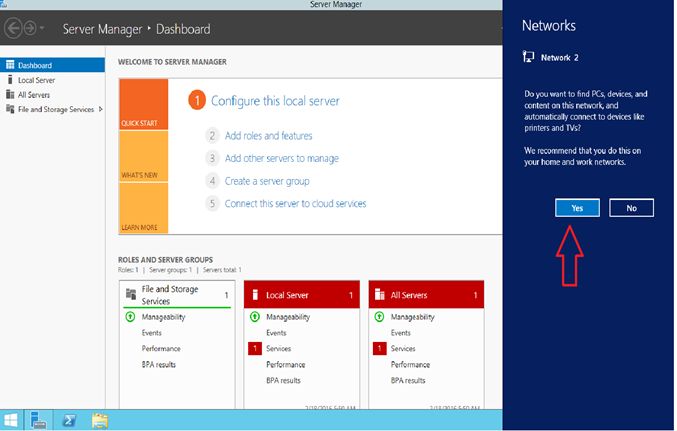The height and width of the screenshot is (431, 677).
Task: Click the forward navigation arrow
Action: pos(30,29)
